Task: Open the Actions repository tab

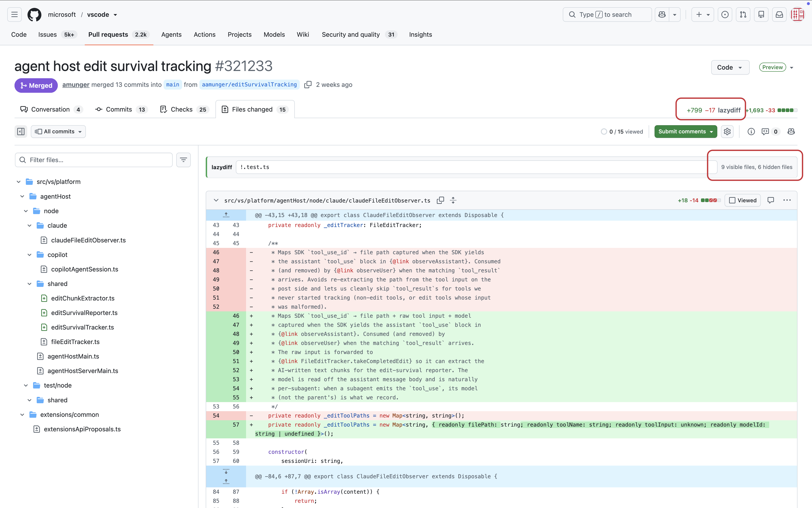Action: click(204, 34)
